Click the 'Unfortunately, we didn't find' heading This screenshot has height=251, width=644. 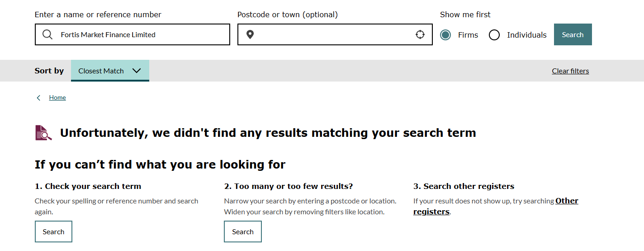[268, 133]
